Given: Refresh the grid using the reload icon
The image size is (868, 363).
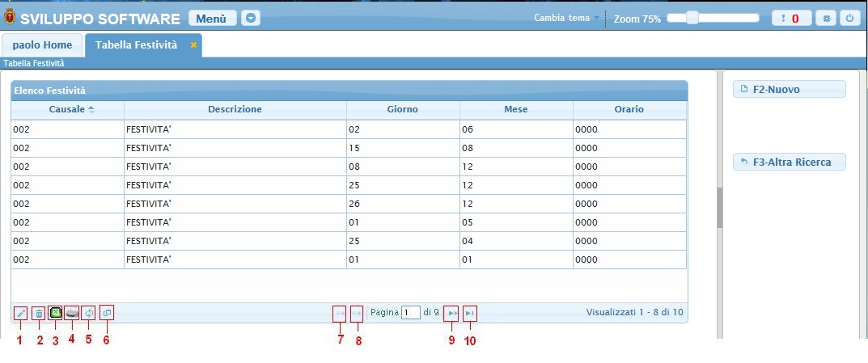Looking at the screenshot, I should (89, 313).
